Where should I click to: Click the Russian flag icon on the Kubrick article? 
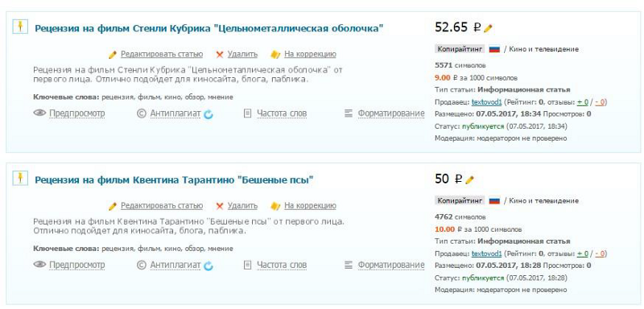(x=494, y=49)
